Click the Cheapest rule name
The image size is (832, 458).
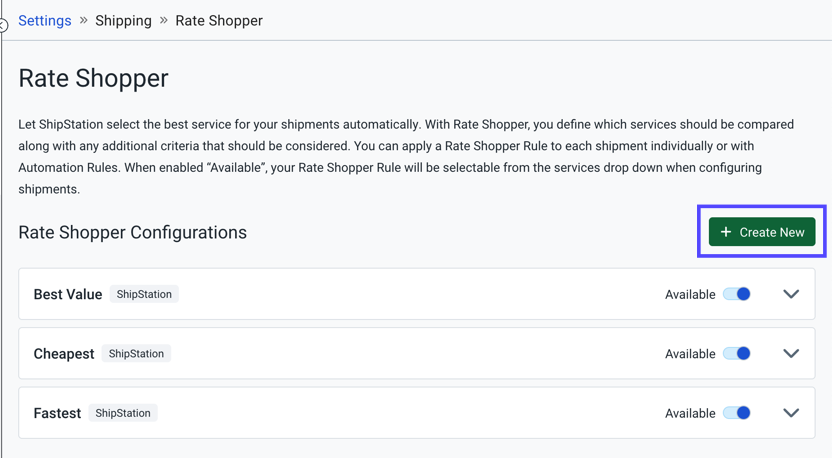tap(64, 354)
